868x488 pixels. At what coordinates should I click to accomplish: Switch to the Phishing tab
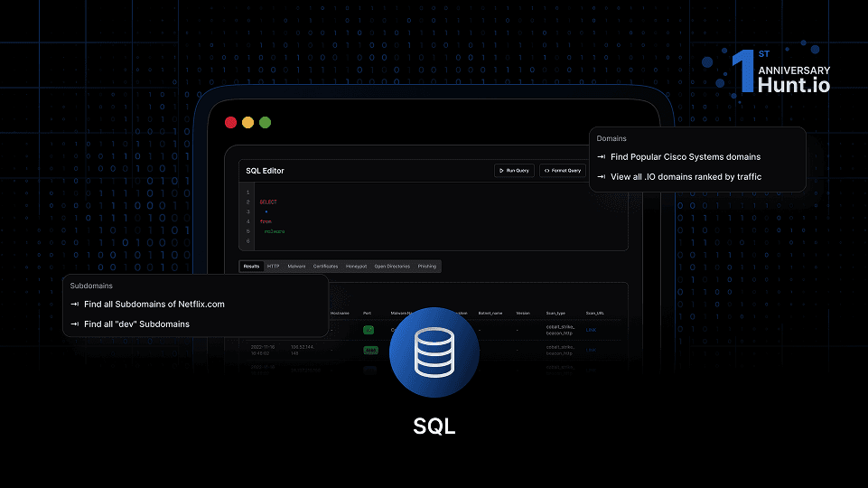tap(427, 267)
